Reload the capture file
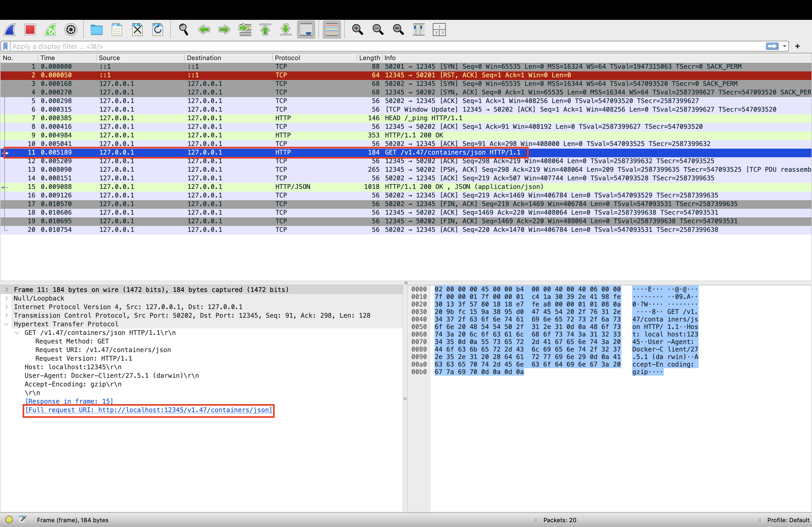Image resolution: width=812 pixels, height=527 pixels. point(158,30)
